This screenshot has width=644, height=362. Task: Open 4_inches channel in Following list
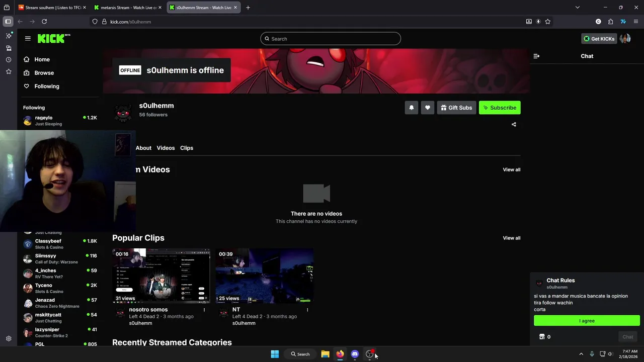60,274
